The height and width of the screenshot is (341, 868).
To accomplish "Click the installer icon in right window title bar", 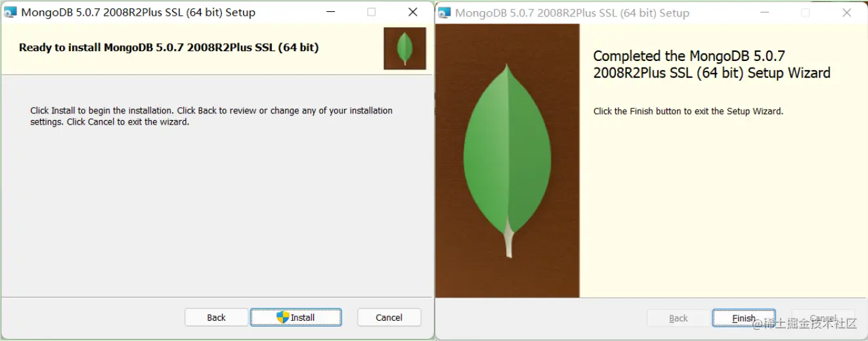I will click(x=445, y=12).
